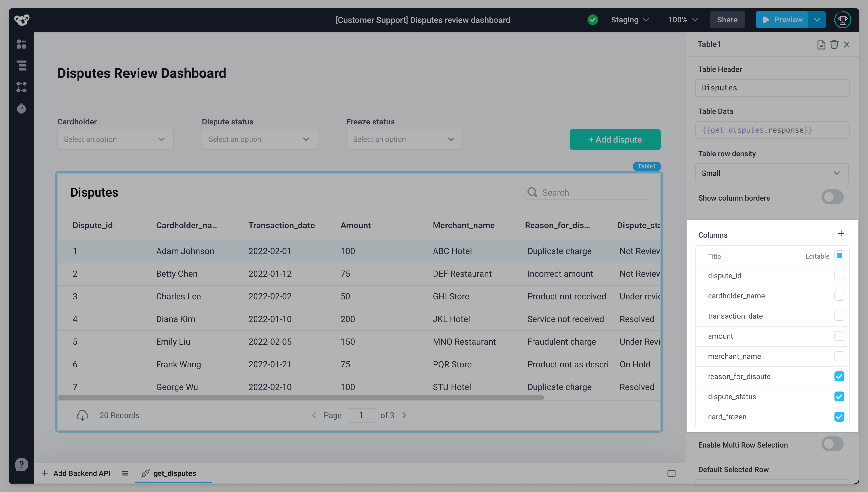Open the workflows panel via the nodes icon
The image size is (868, 492).
coord(21,87)
